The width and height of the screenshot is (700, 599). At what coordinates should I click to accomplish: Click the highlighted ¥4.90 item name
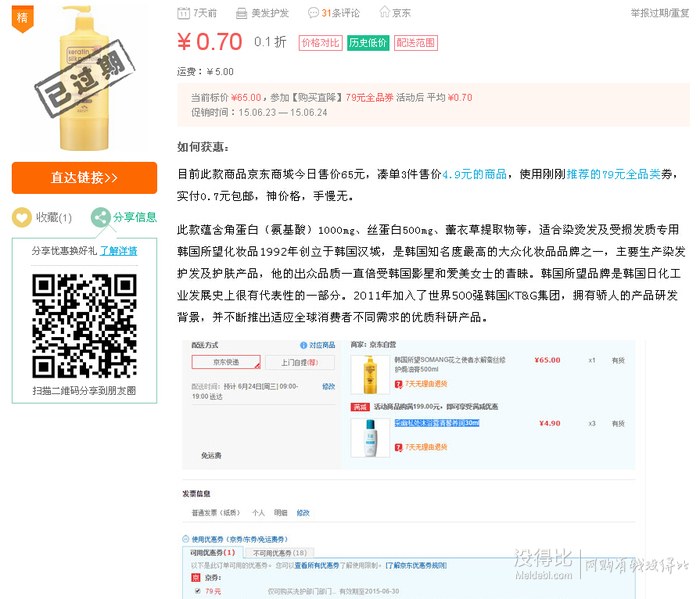tap(437, 423)
